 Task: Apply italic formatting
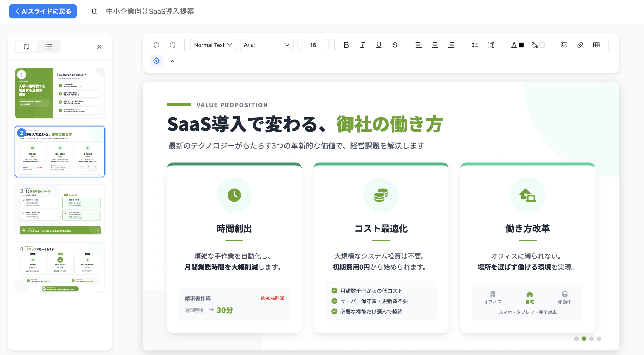pyautogui.click(x=362, y=45)
